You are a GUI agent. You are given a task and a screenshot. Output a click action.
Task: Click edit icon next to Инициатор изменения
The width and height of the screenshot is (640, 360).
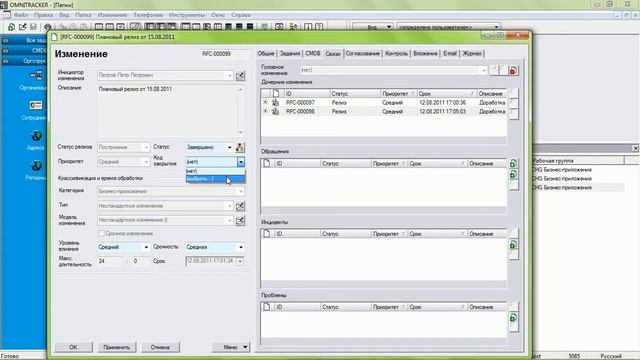pos(240,76)
